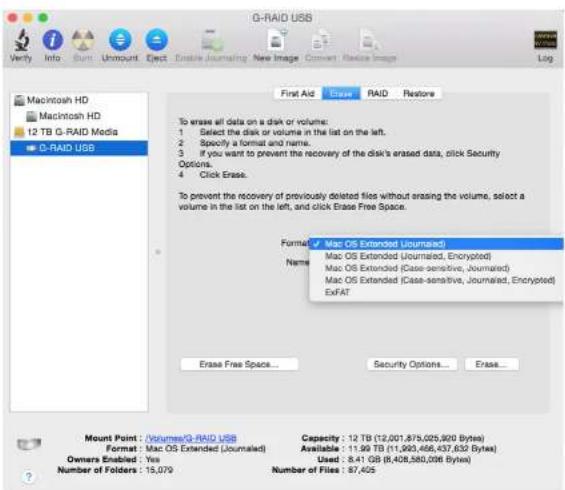Click the Capacity value 12 TB text

416,438
